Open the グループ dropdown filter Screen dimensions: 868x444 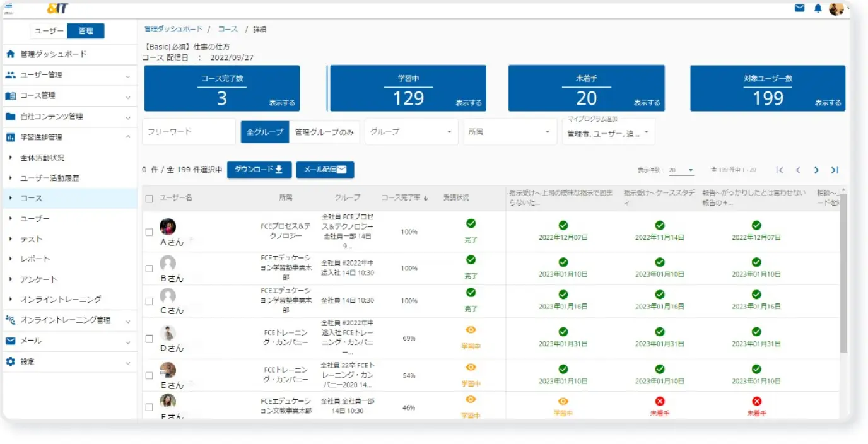[411, 132]
